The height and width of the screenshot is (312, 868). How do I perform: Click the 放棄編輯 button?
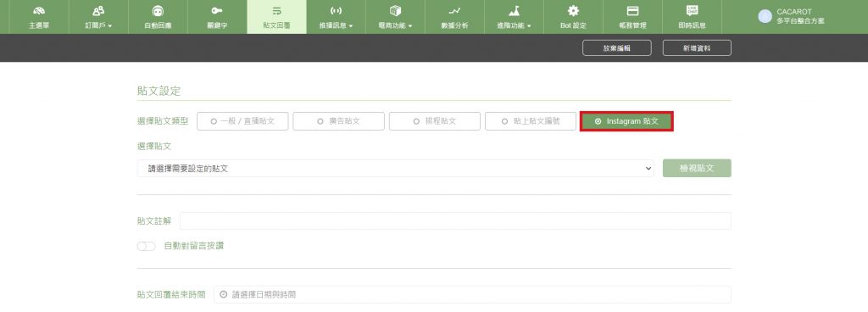(x=617, y=48)
